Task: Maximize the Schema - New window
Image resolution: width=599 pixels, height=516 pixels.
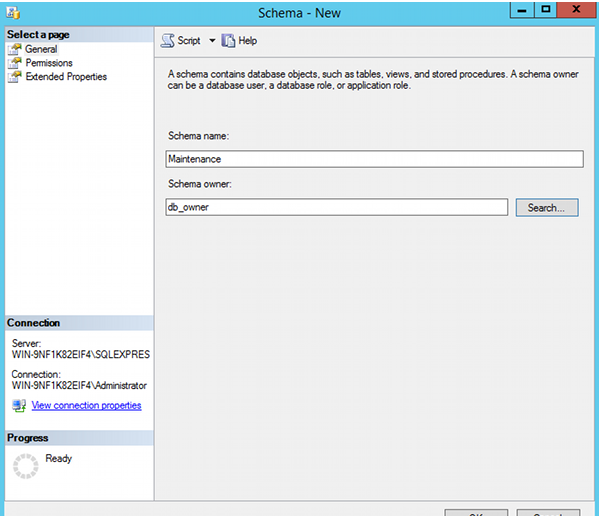Action: [x=546, y=10]
